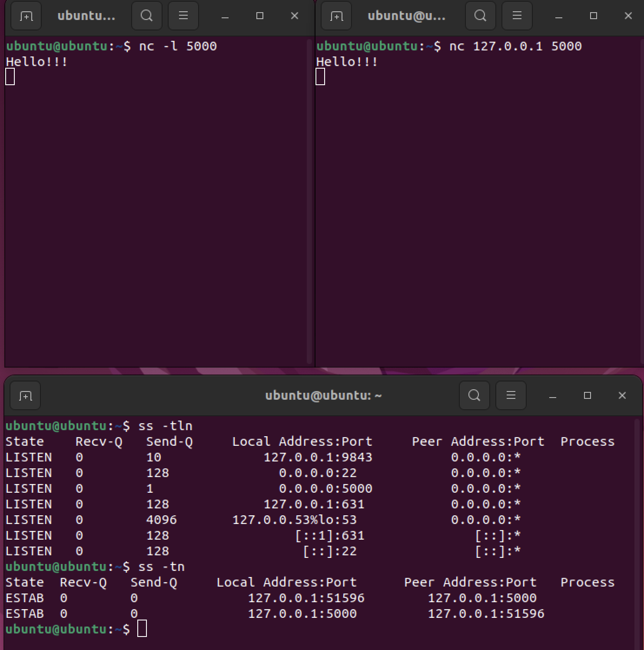Click the bottom terminal's active prompt line
The image size is (644, 650).
[x=142, y=629]
